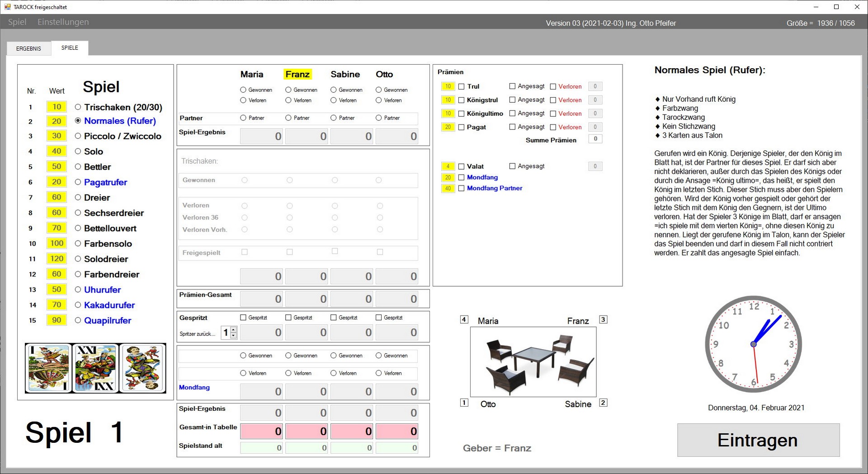Click the Mond (XXI) tarock card image
Screen dimensions: 868x474
point(95,368)
